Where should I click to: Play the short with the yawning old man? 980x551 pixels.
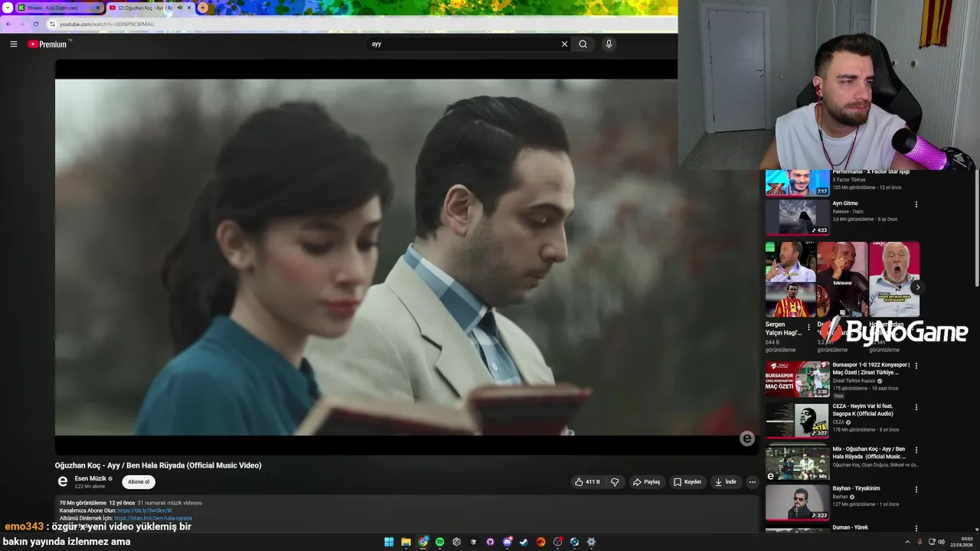point(894,279)
